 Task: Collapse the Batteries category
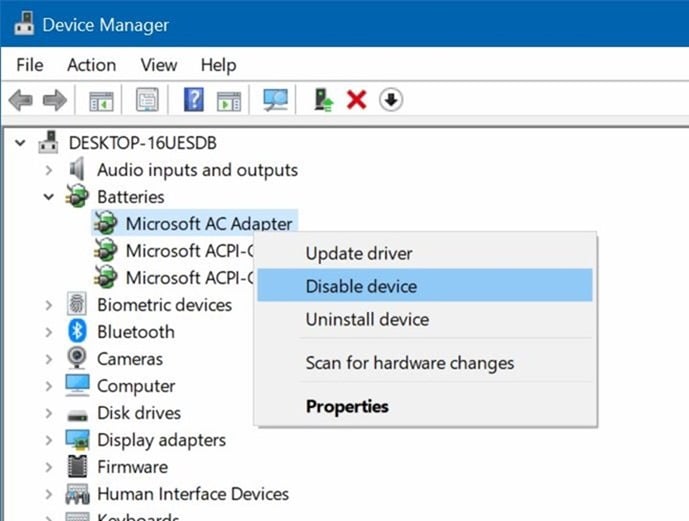point(49,197)
